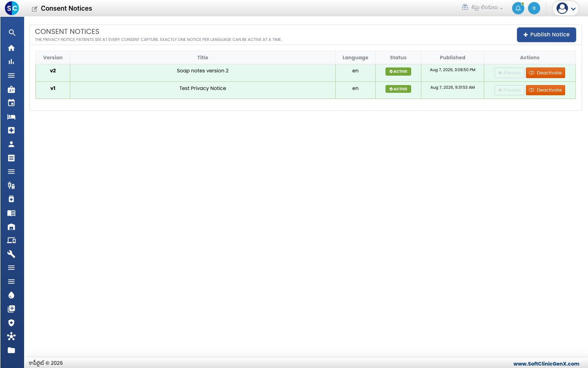Expand the quick links dropdown in header
Image resolution: width=588 pixels, height=368 pixels.
point(482,7)
